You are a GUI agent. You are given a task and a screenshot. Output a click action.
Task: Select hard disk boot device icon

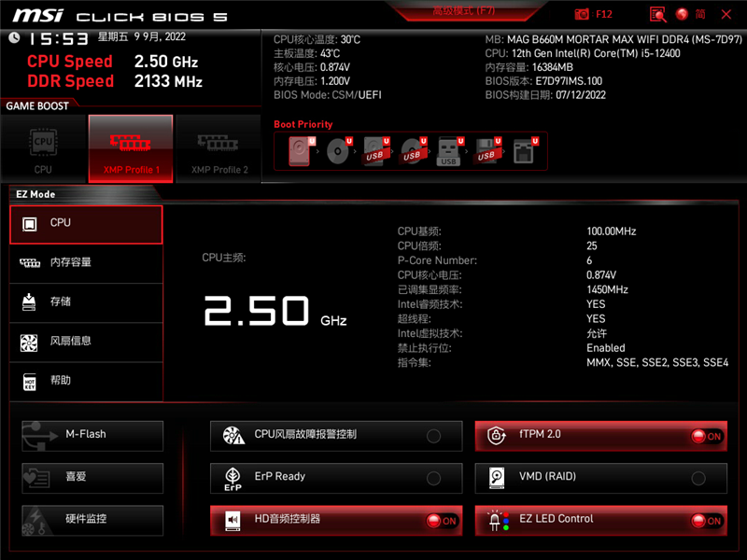[x=301, y=151]
